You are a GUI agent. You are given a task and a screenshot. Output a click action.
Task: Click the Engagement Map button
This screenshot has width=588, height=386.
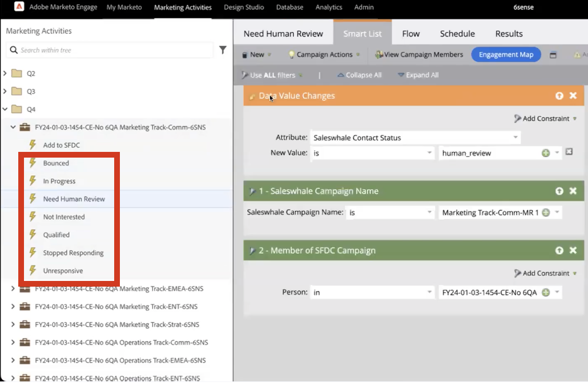(x=506, y=54)
